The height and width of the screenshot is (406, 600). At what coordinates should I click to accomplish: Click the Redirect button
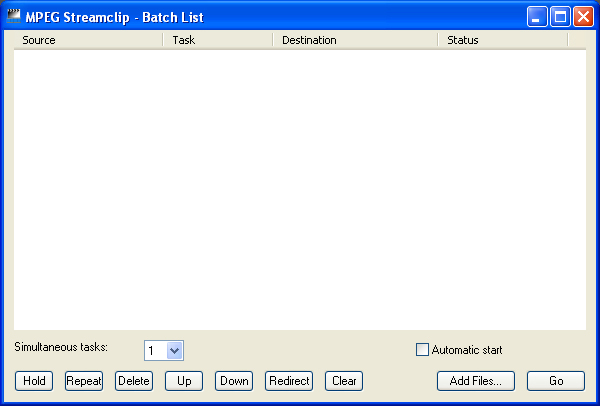pos(289,381)
